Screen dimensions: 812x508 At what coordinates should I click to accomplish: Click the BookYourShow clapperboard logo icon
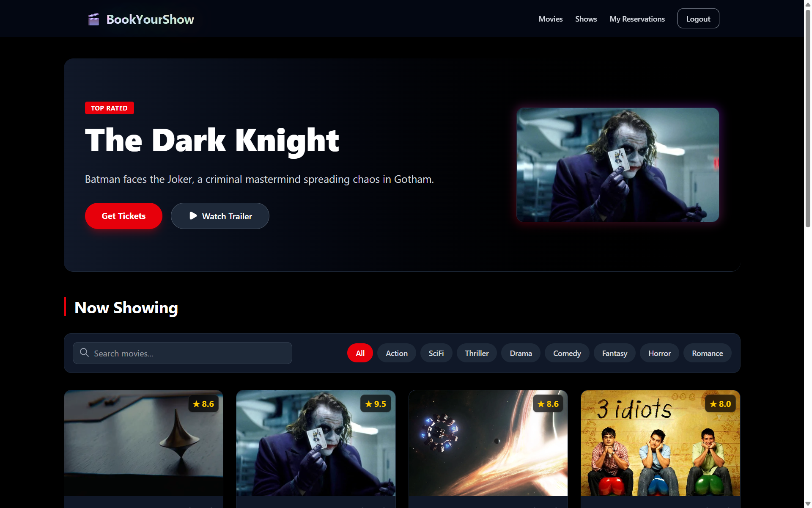click(93, 19)
